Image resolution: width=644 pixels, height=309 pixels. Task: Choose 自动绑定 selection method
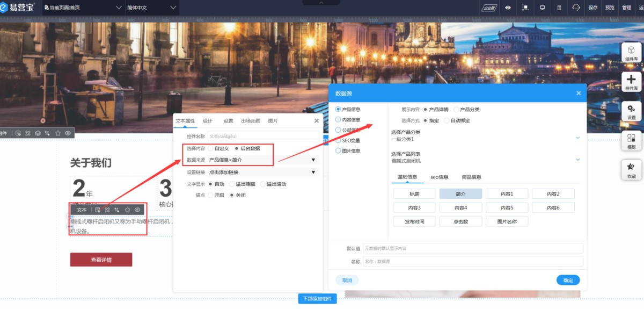(x=447, y=120)
